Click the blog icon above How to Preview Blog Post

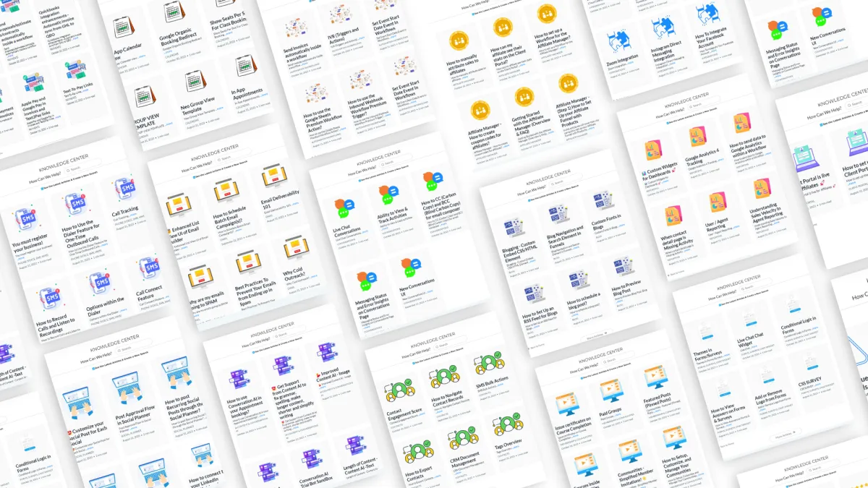pos(624,266)
